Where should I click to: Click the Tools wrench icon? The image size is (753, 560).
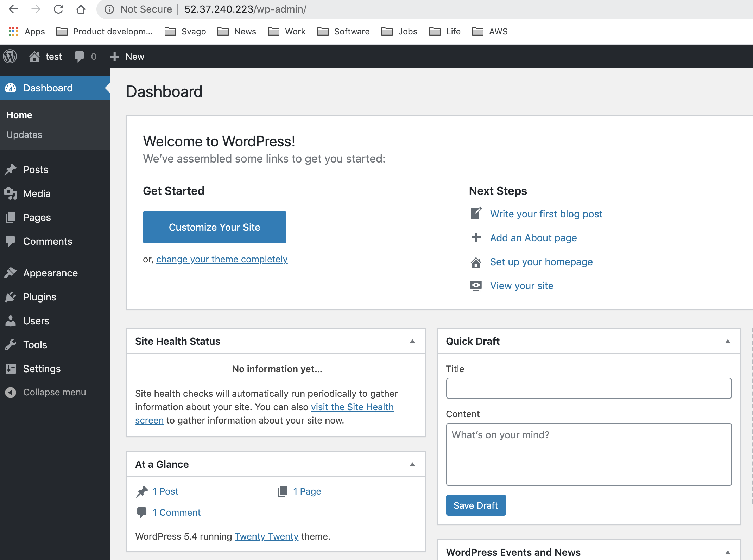click(11, 345)
